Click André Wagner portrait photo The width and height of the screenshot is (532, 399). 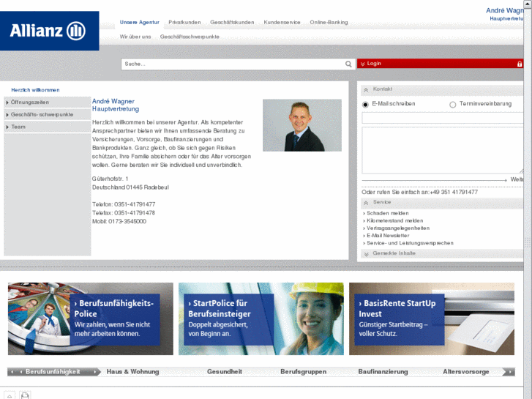tap(302, 125)
